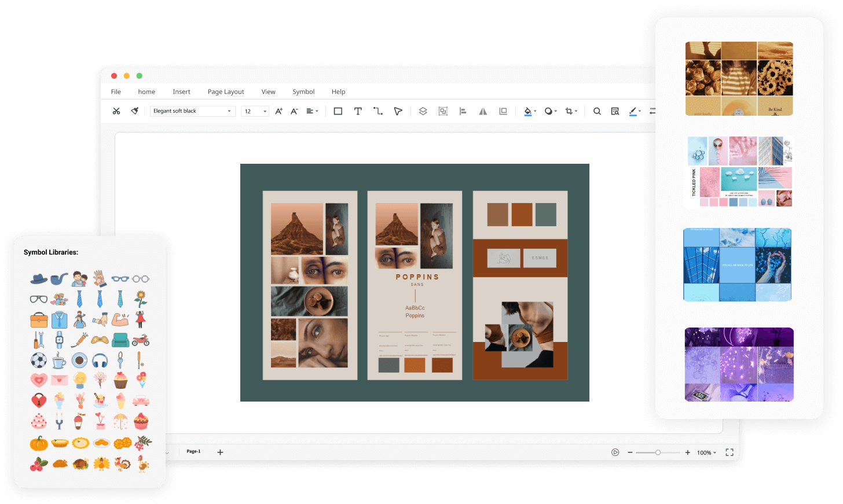
Task: Click the Find and Replace icon
Action: (615, 111)
